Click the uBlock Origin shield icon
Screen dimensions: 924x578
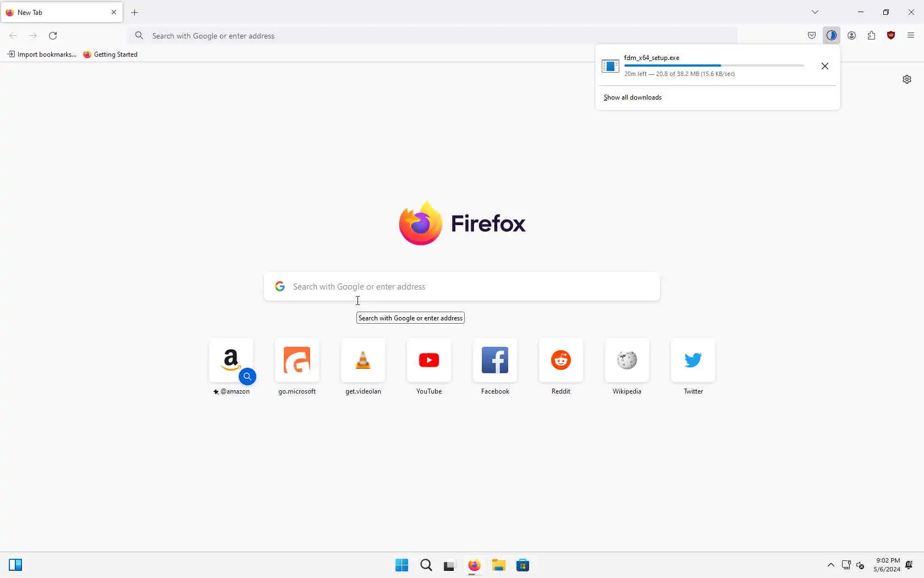coord(891,36)
